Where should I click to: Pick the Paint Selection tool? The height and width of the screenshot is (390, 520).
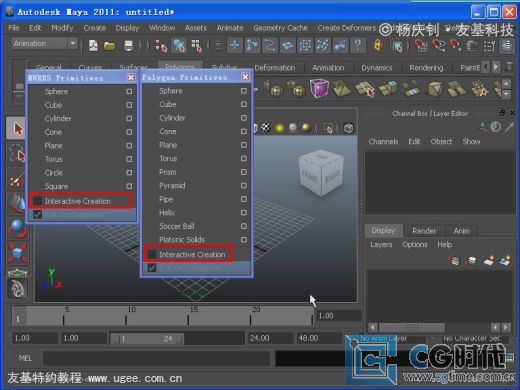(x=16, y=179)
